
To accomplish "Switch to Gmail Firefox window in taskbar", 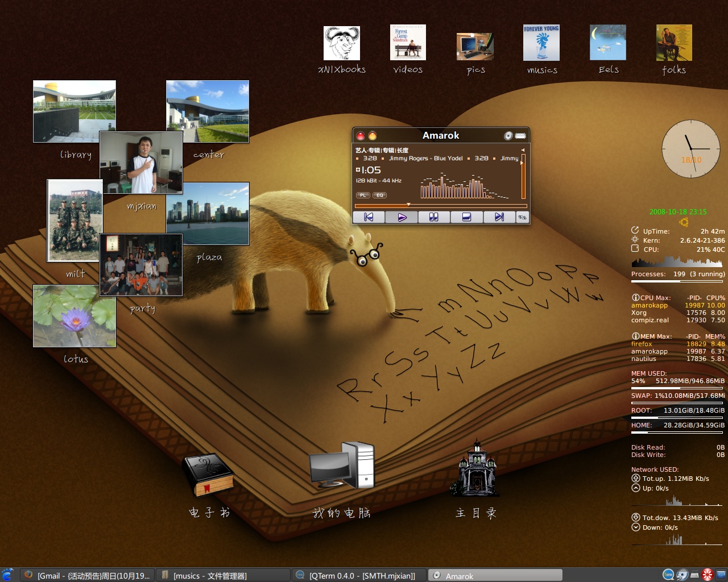I will pos(88,575).
